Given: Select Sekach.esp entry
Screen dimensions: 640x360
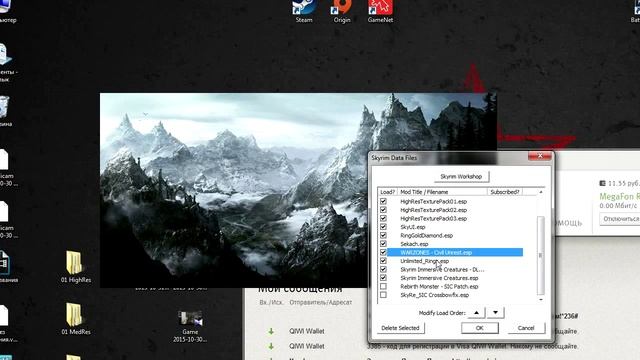Looking at the screenshot, I should pos(414,244).
